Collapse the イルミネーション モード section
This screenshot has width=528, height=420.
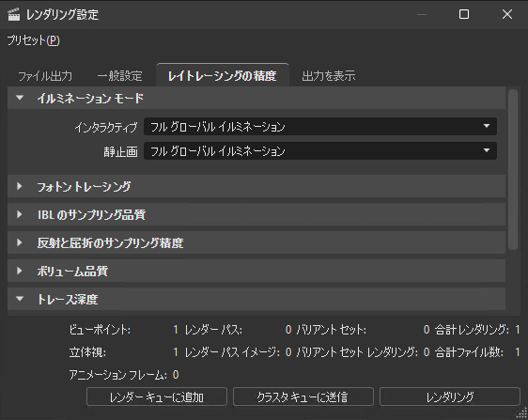256,98
